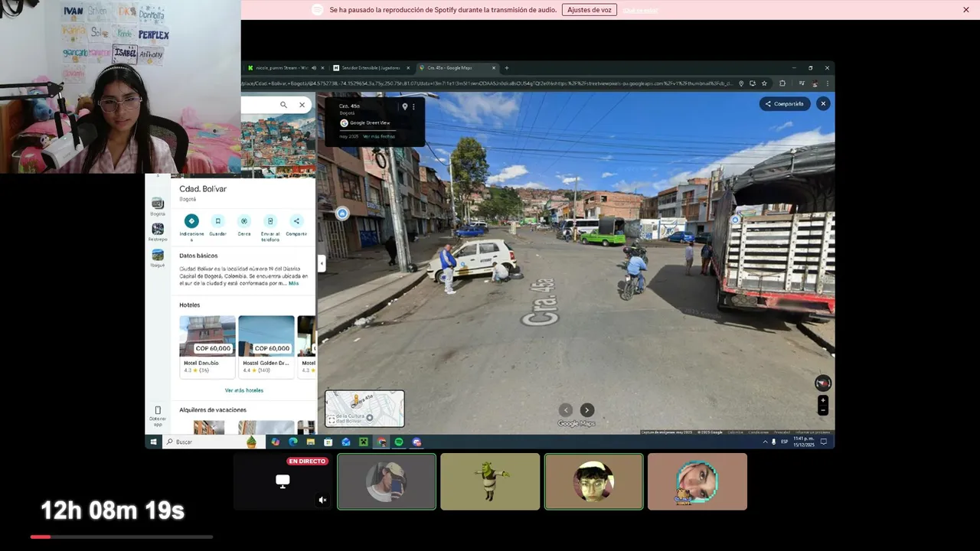Expand description with Más link

coord(294,283)
